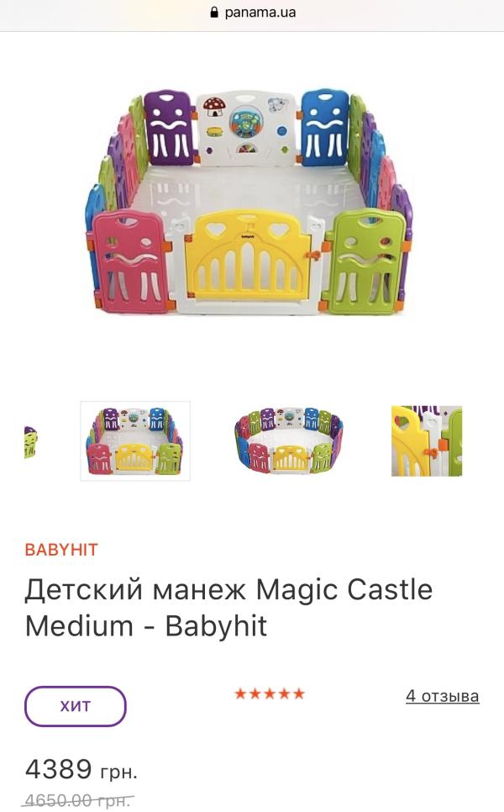Viewport: 504px width, 812px height.
Task: Click the third rating star
Action: tap(270, 693)
